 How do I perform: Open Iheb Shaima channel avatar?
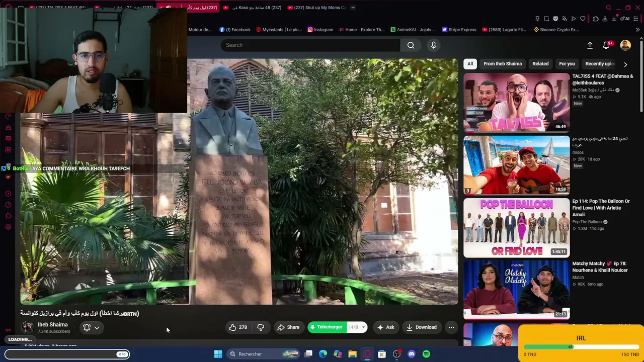click(x=27, y=327)
